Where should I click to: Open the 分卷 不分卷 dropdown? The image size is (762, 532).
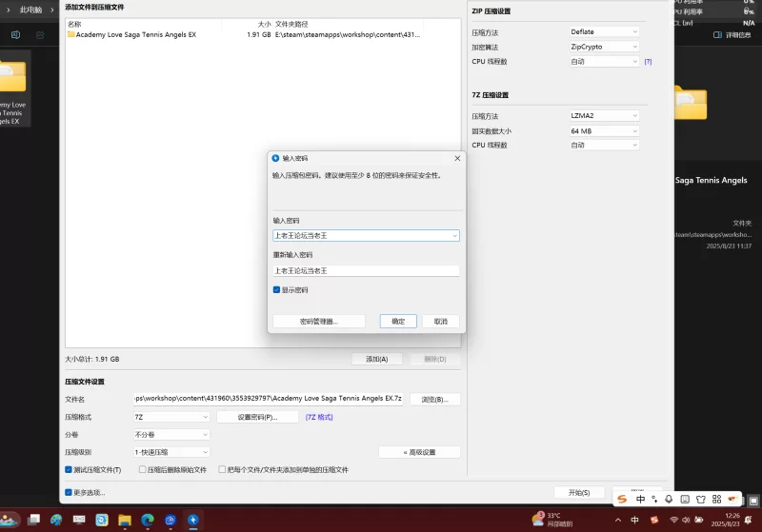click(171, 434)
